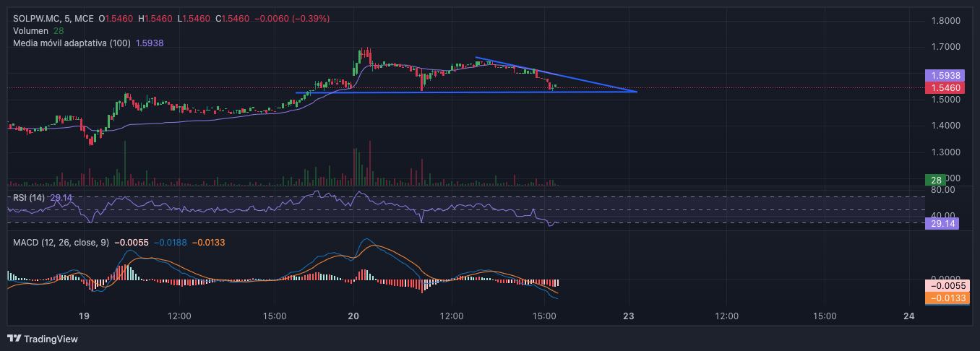Click the RSI (14) indicator label
The height and width of the screenshot is (351, 980).
(x=29, y=197)
